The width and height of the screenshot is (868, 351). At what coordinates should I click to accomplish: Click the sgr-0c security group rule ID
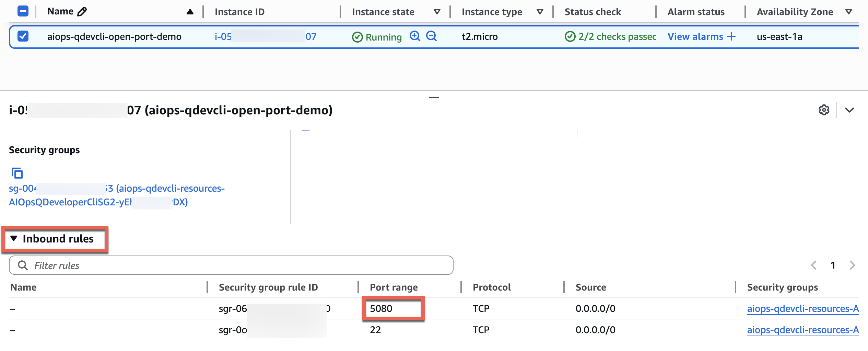point(273,330)
